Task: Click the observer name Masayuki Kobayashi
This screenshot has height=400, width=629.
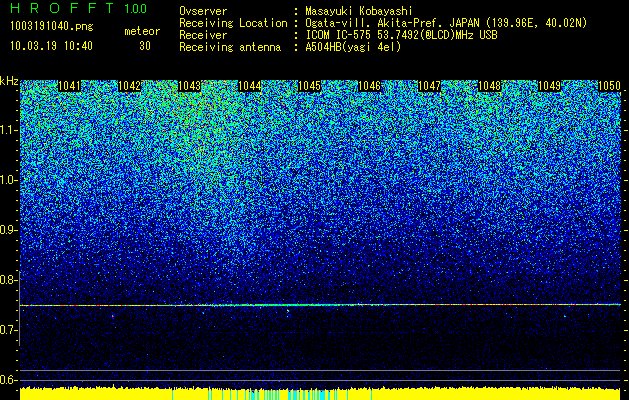Action: point(359,12)
